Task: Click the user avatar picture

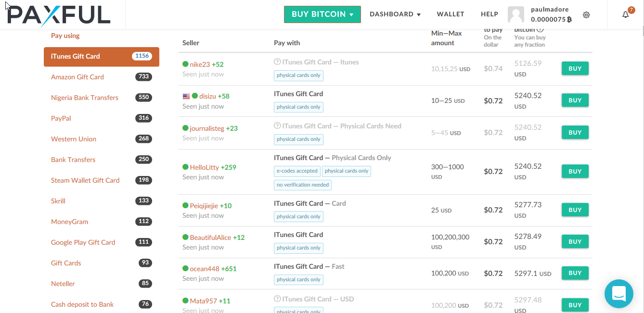Action: tap(516, 15)
